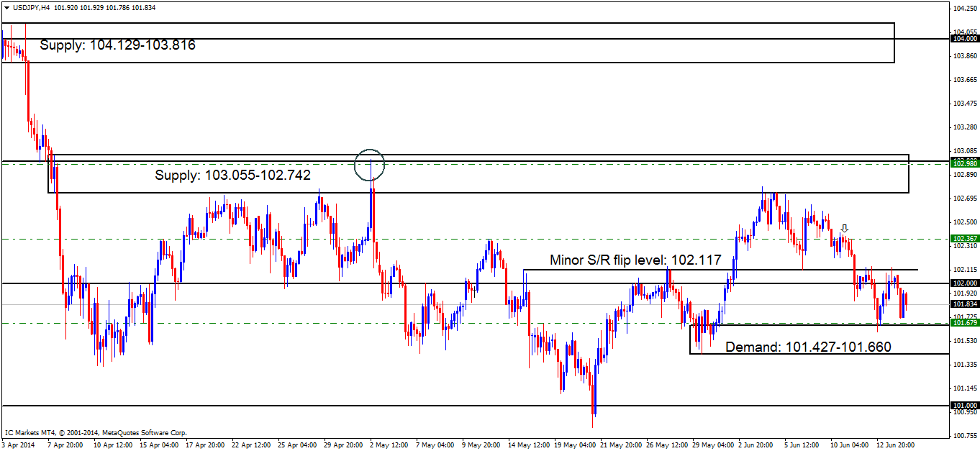Click the green 102.367 price tag
Screen dimensions: 980x451
pos(964,238)
